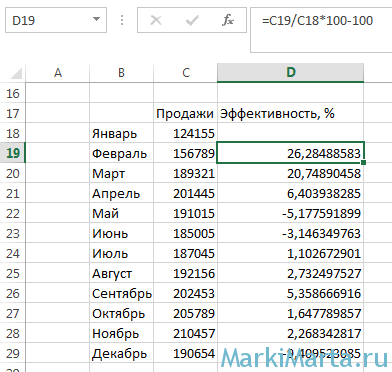Screen dimensions: 392x372
Task: Select row 18 header
Action: click(13, 133)
